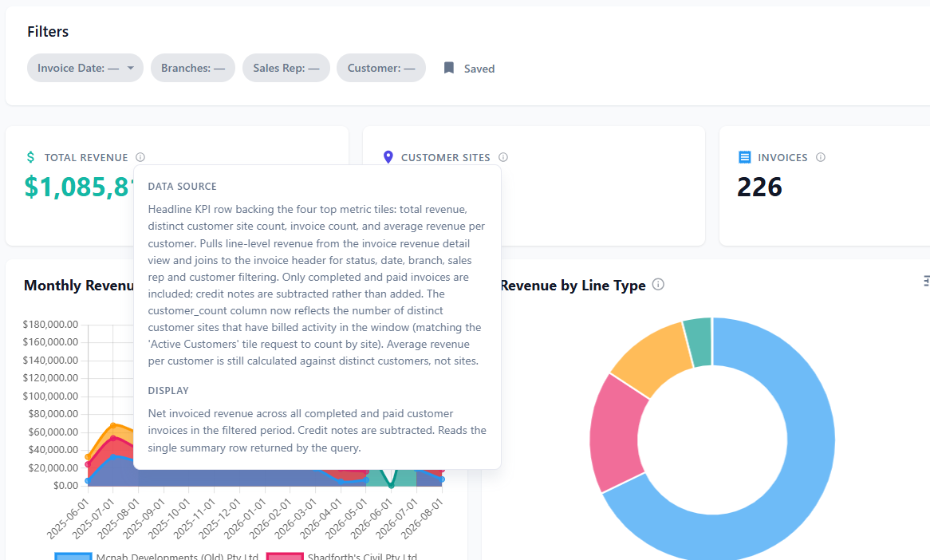
Task: Click the 2025-06-01 x-axis label
Action: coord(67,519)
